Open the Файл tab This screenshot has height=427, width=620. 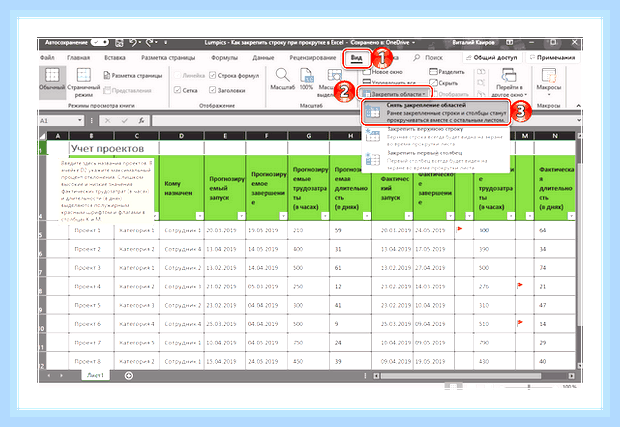pos(47,58)
